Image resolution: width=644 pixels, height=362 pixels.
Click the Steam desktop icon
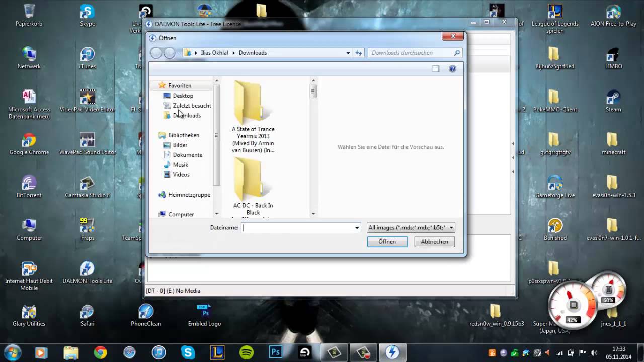click(x=613, y=101)
